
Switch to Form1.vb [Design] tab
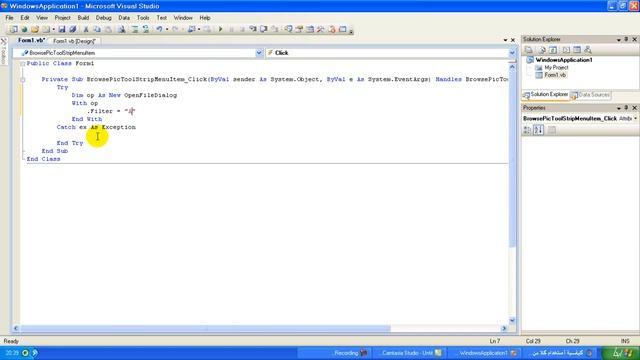click(x=74, y=41)
